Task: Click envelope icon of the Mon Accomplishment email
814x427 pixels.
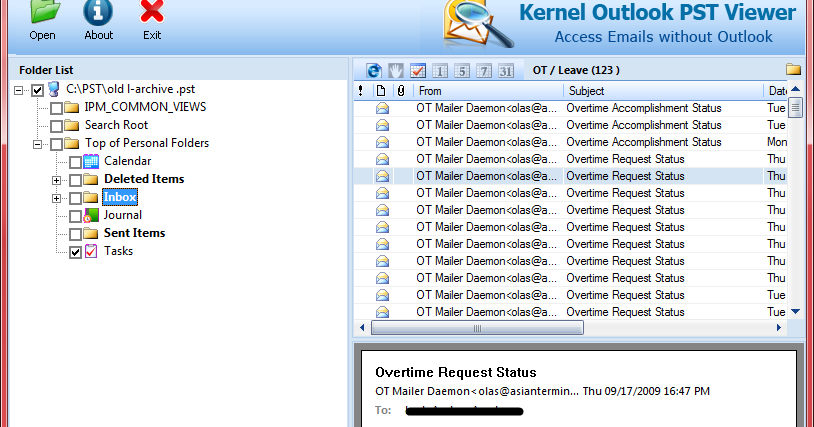Action: click(x=383, y=142)
